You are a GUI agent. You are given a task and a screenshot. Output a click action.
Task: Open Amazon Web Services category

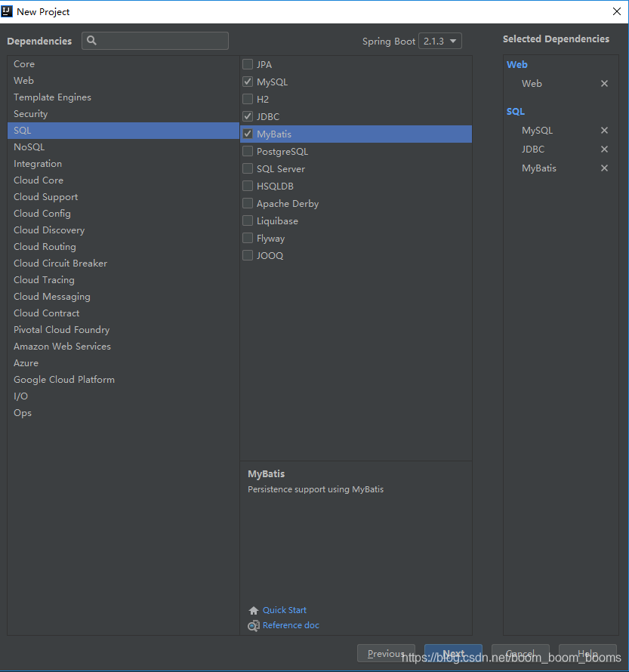(x=123, y=347)
